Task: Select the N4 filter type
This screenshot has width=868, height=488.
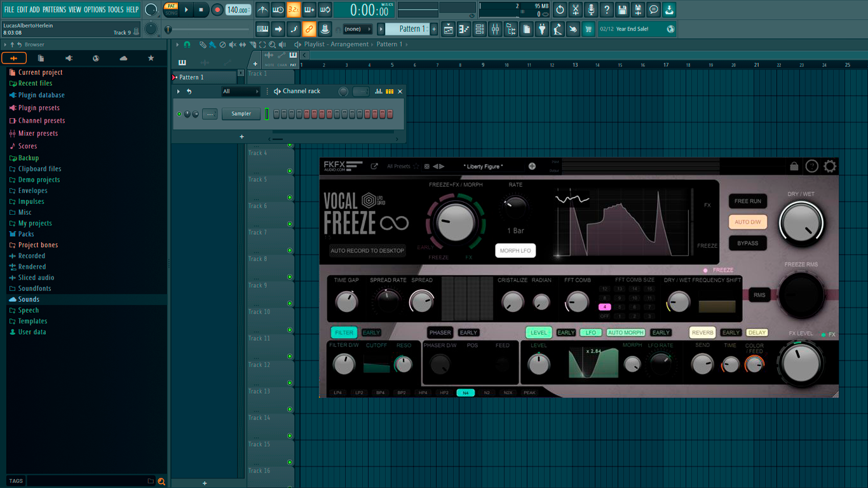Action: [466, 393]
